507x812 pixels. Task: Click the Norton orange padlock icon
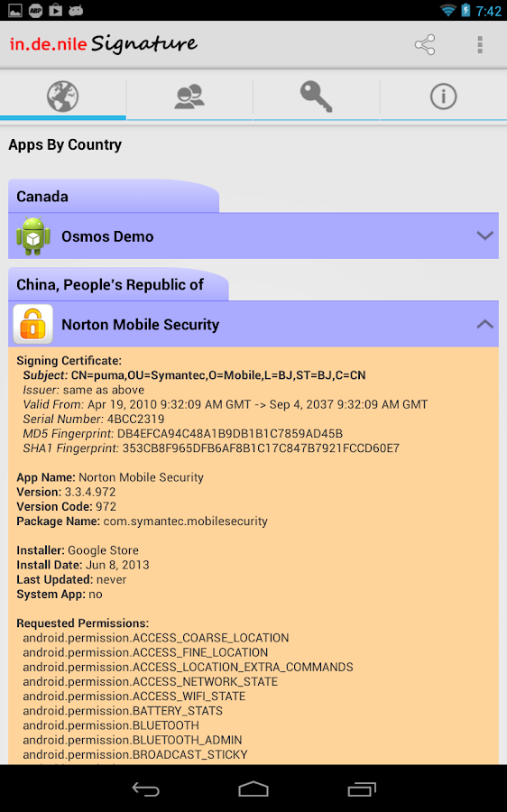pyautogui.click(x=33, y=324)
